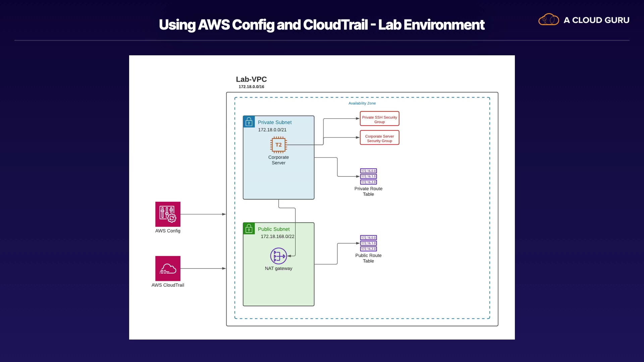644x362 pixels.
Task: Click the Private Subnet title text
Action: [275, 122]
